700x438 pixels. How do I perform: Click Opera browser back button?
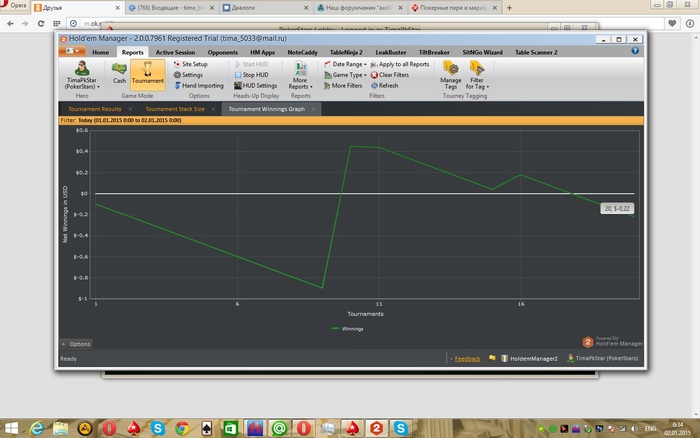[x=10, y=23]
